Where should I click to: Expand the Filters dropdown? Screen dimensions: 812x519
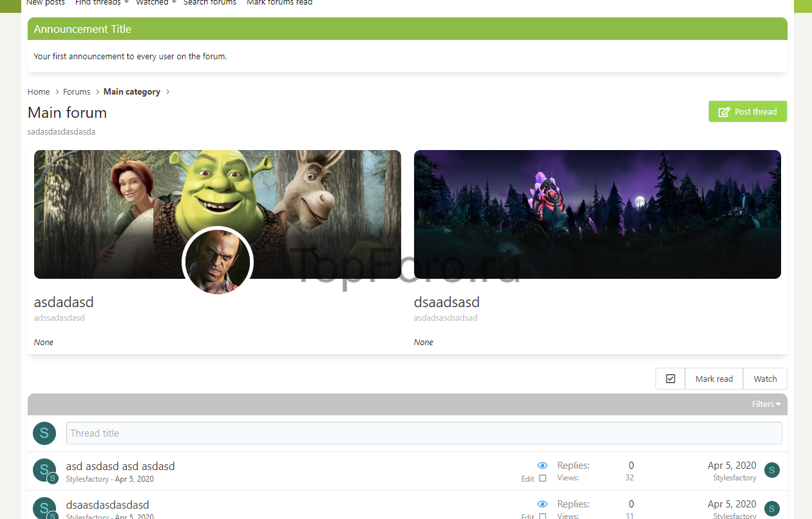(x=766, y=404)
